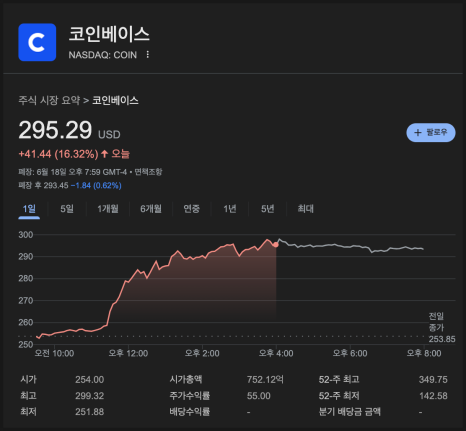Click the 팔로우 follow button
466x431 pixels.
pyautogui.click(x=431, y=133)
